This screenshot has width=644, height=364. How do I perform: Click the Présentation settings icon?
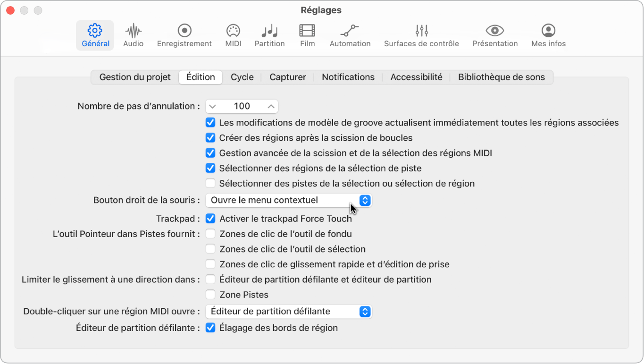coord(494,34)
